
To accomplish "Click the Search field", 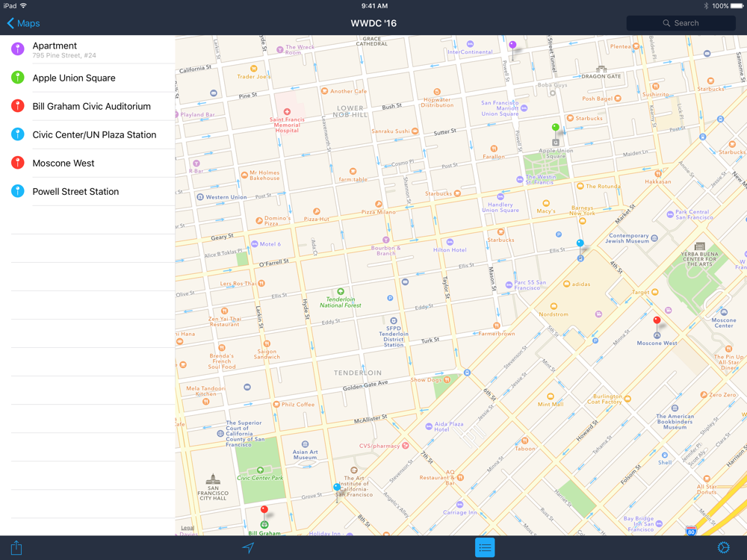I will tap(681, 23).
